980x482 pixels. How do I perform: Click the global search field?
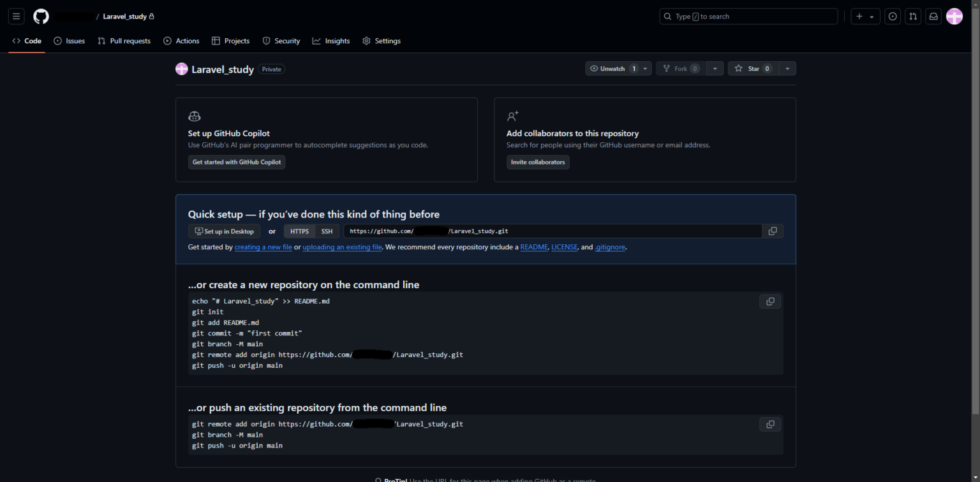748,16
